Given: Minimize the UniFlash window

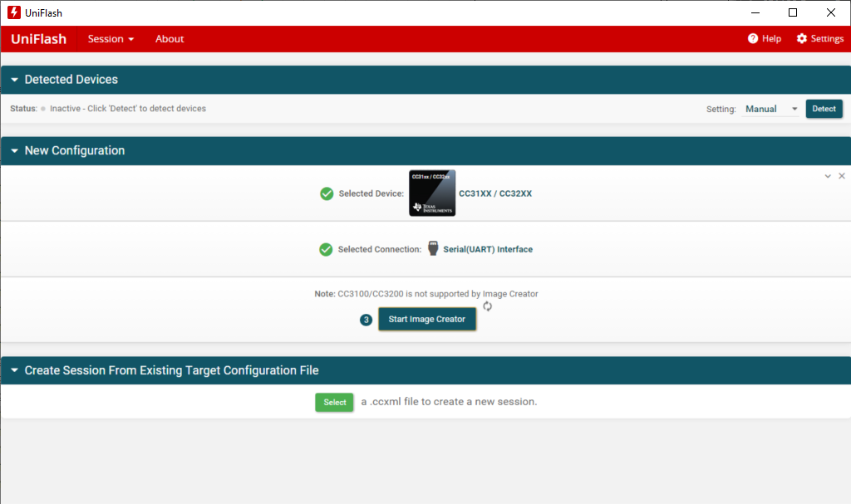Looking at the screenshot, I should (755, 12).
